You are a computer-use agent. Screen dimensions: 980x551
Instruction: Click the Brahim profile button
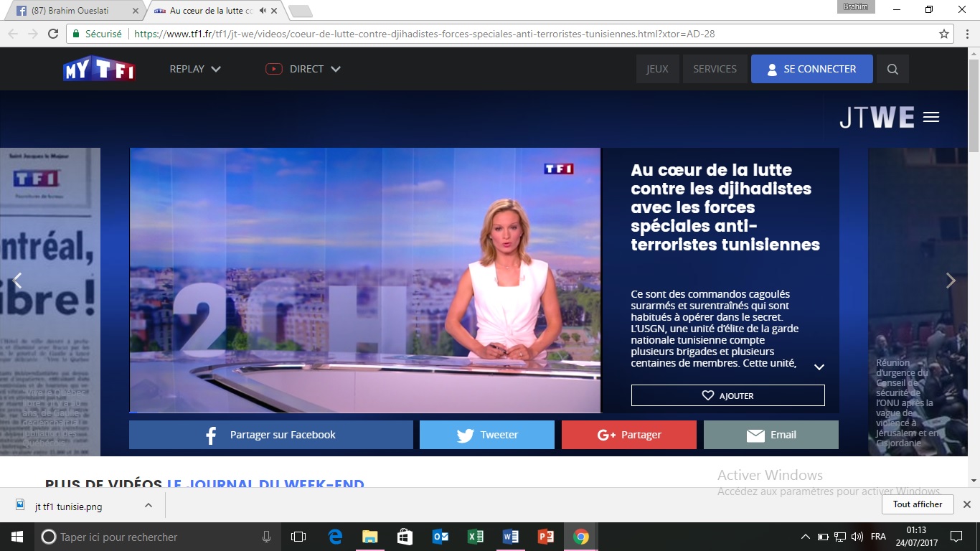pyautogui.click(x=856, y=6)
